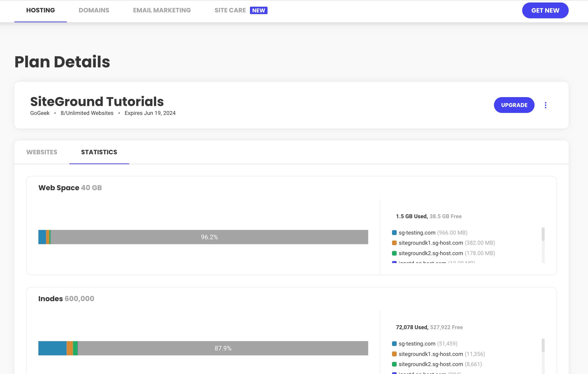Click the orange segment of Inodes bar
The width and height of the screenshot is (588, 374).
tap(70, 348)
